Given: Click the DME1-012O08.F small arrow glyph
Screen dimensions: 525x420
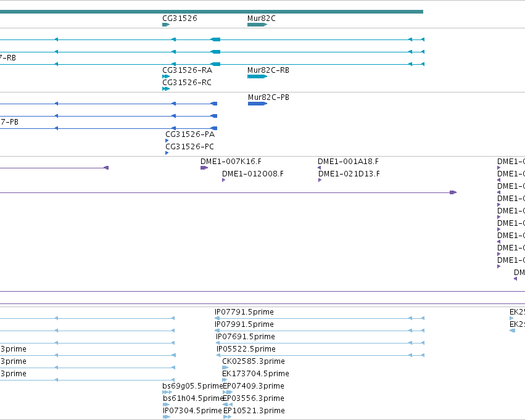Looking at the screenshot, I should tap(224, 180).
